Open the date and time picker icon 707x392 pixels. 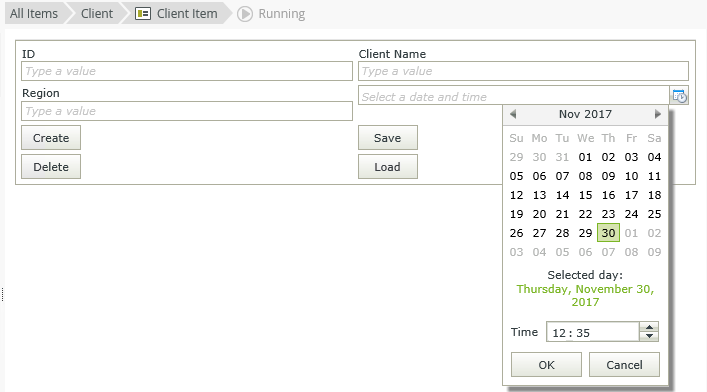pyautogui.click(x=679, y=96)
